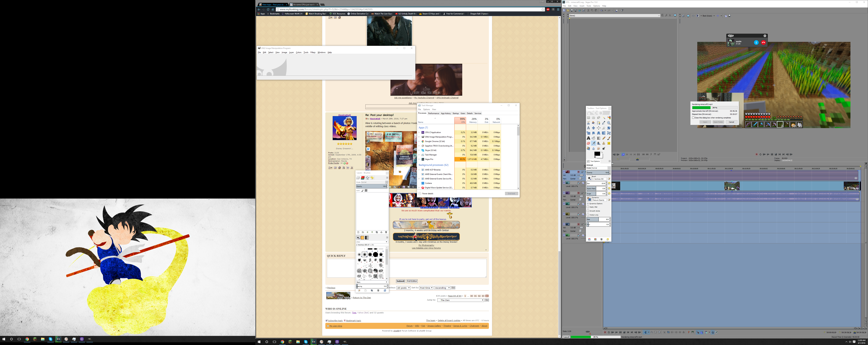Viewport: 868px width, 345px height.
Task: Click the forum Submit button
Action: (400, 281)
